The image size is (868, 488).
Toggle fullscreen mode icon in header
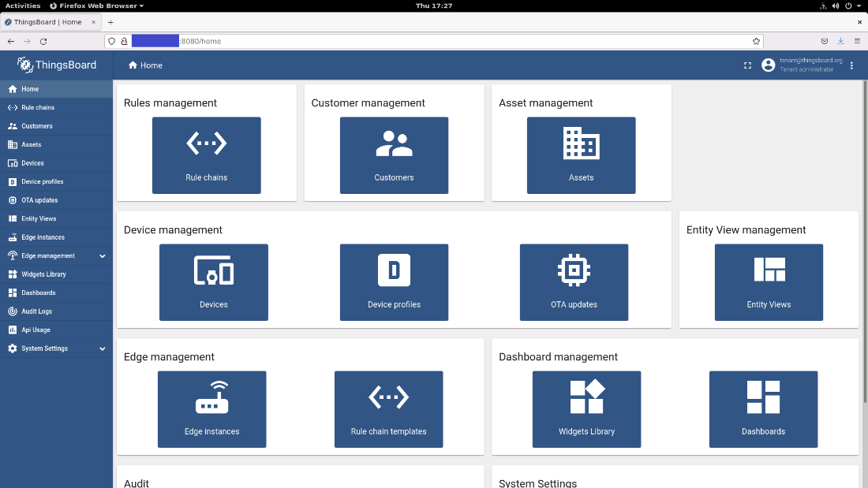[747, 65]
